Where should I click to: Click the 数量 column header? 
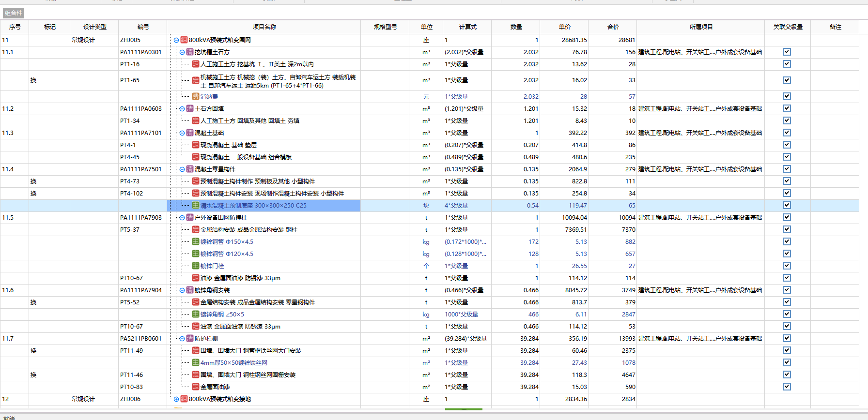click(x=516, y=27)
